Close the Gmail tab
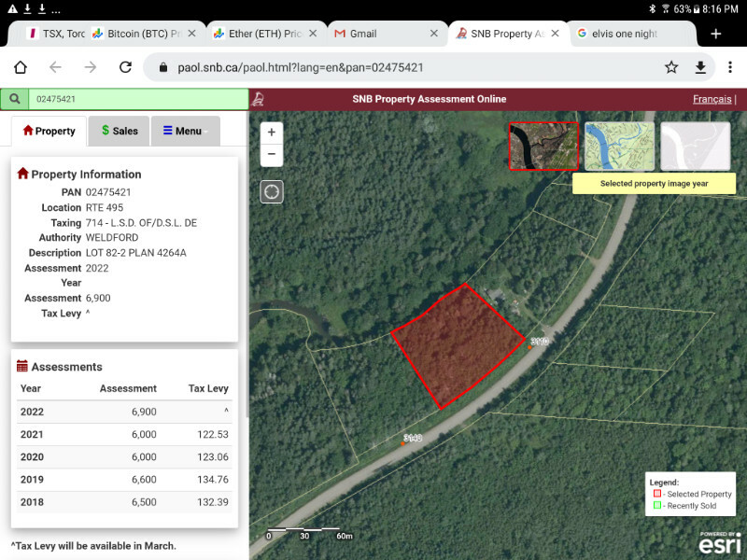 [x=433, y=34]
